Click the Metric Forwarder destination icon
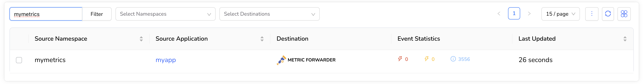This screenshot has width=644, height=84. coord(281,60)
